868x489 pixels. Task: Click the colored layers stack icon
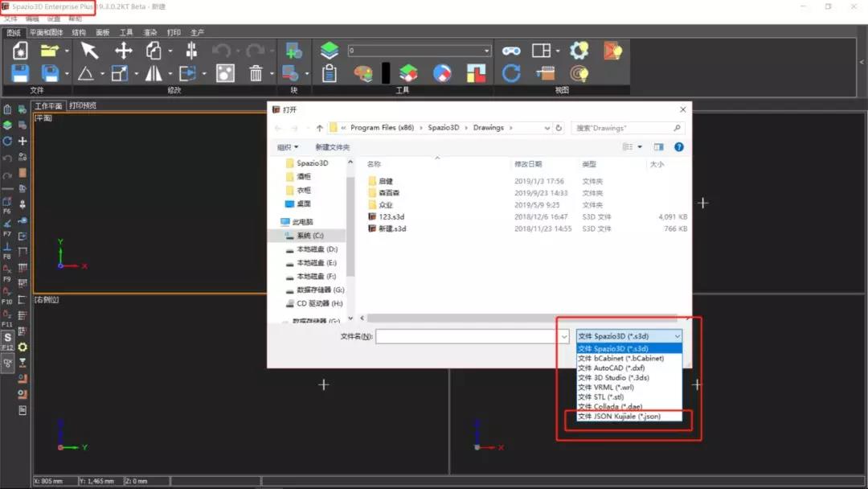pos(408,73)
